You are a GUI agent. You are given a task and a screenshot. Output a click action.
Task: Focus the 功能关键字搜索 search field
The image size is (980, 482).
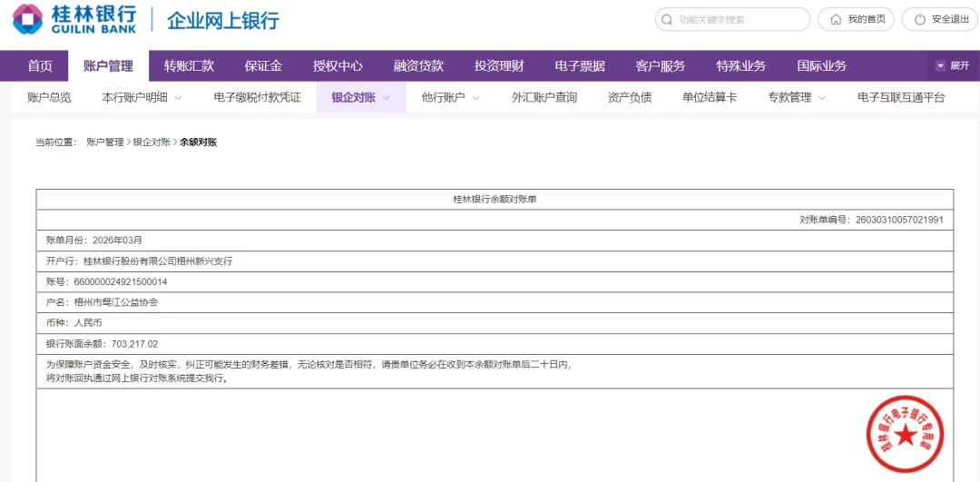tap(732, 19)
